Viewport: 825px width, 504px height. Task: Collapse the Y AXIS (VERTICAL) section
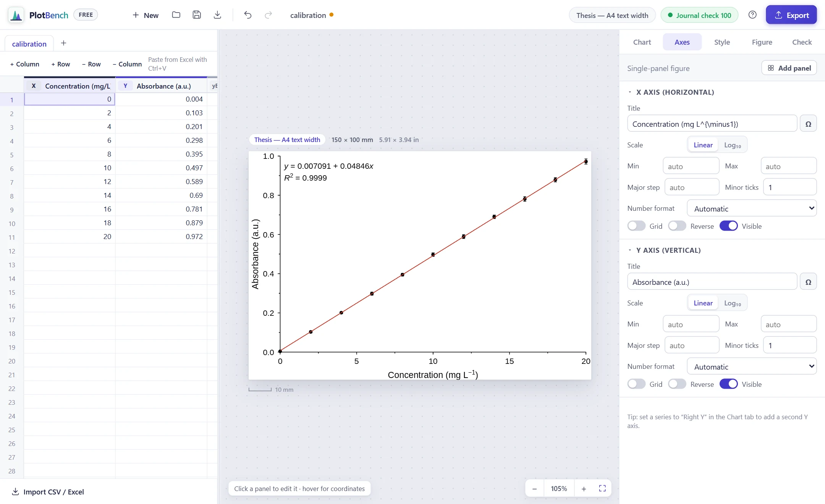click(x=665, y=250)
